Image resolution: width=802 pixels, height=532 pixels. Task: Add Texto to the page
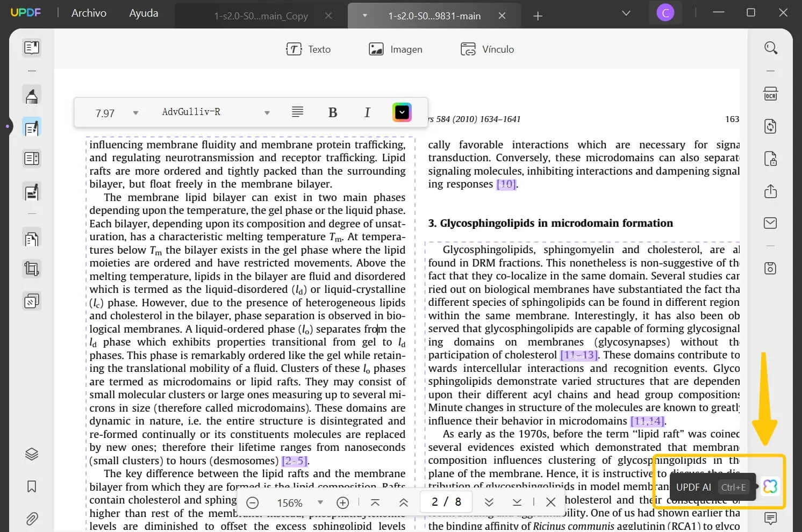308,49
